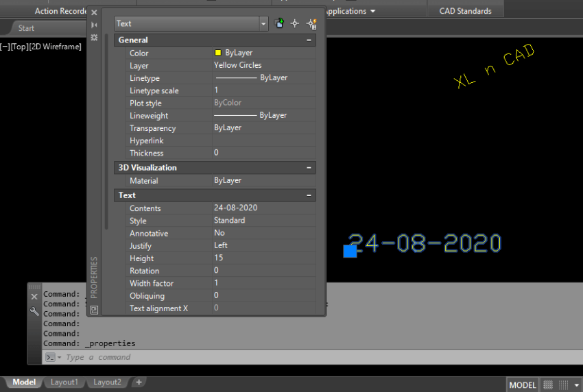Close the command line window
Viewport: 583px width, 392px height.
coord(34,297)
